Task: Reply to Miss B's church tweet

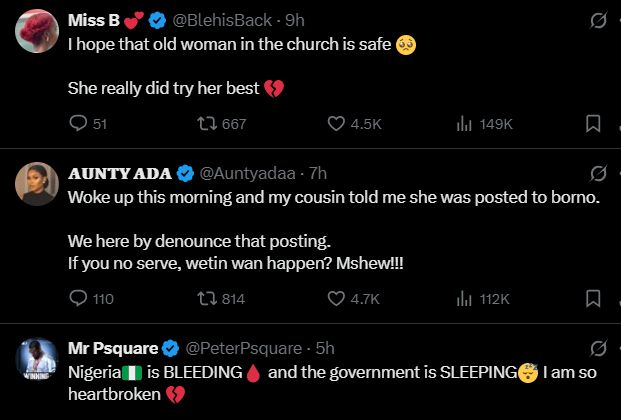Action: click(x=78, y=124)
